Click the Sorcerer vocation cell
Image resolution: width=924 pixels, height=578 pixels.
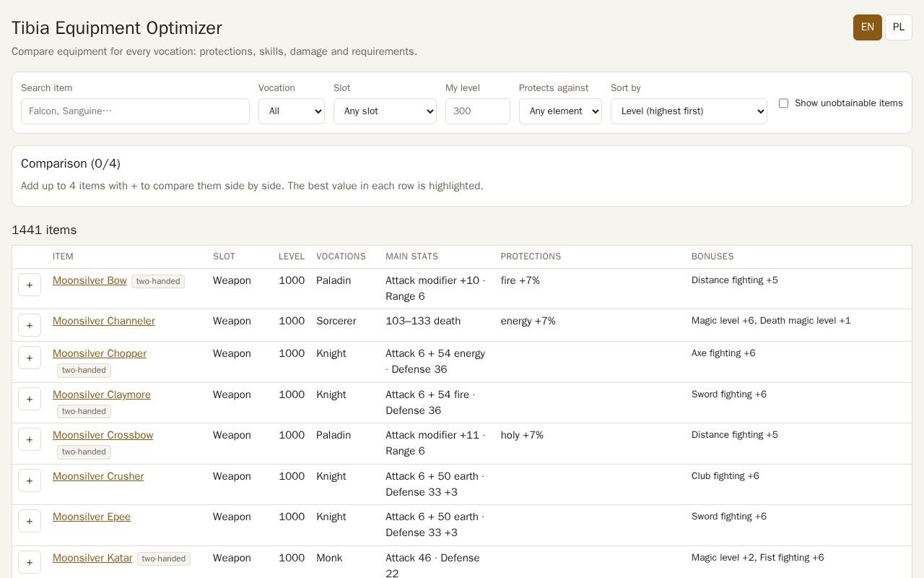336,321
